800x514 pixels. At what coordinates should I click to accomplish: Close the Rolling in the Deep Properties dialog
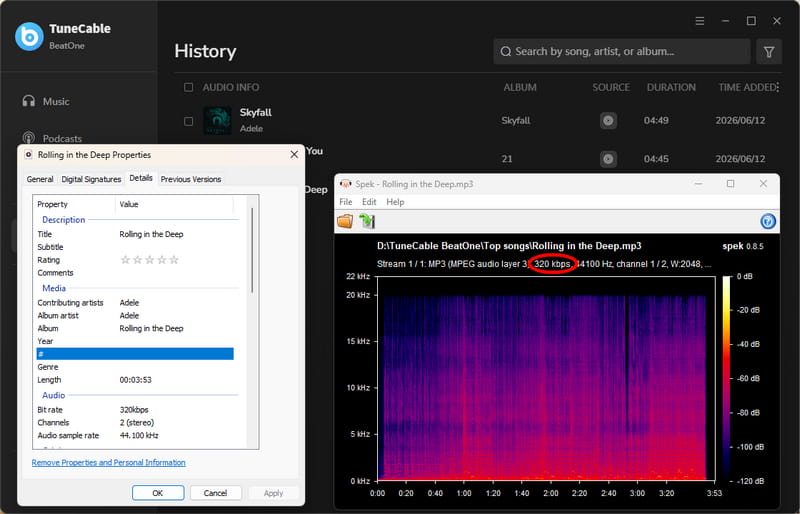tap(294, 155)
